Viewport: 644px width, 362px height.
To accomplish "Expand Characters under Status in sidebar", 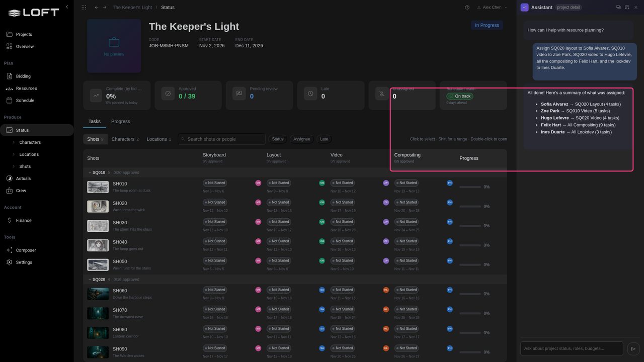I will click(x=14, y=142).
